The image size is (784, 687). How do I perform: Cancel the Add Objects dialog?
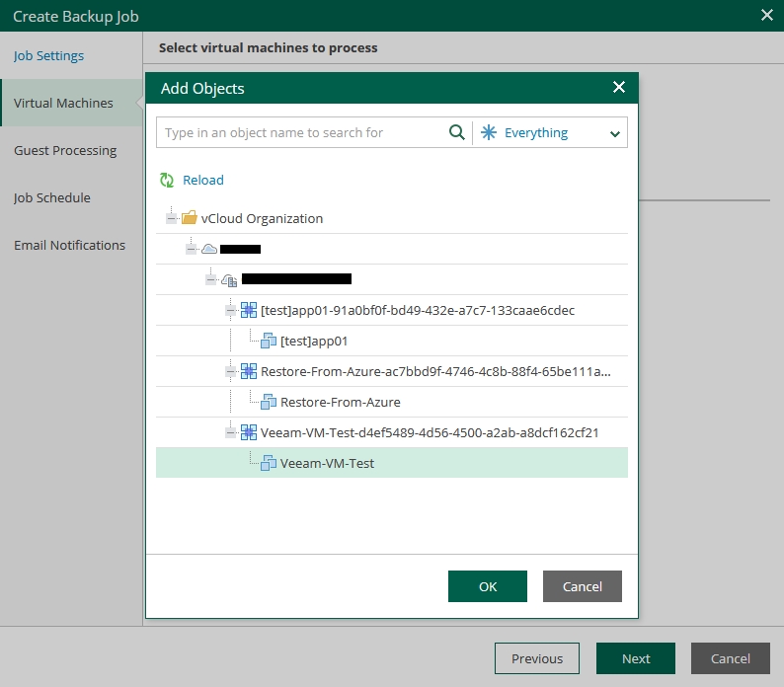click(x=582, y=586)
